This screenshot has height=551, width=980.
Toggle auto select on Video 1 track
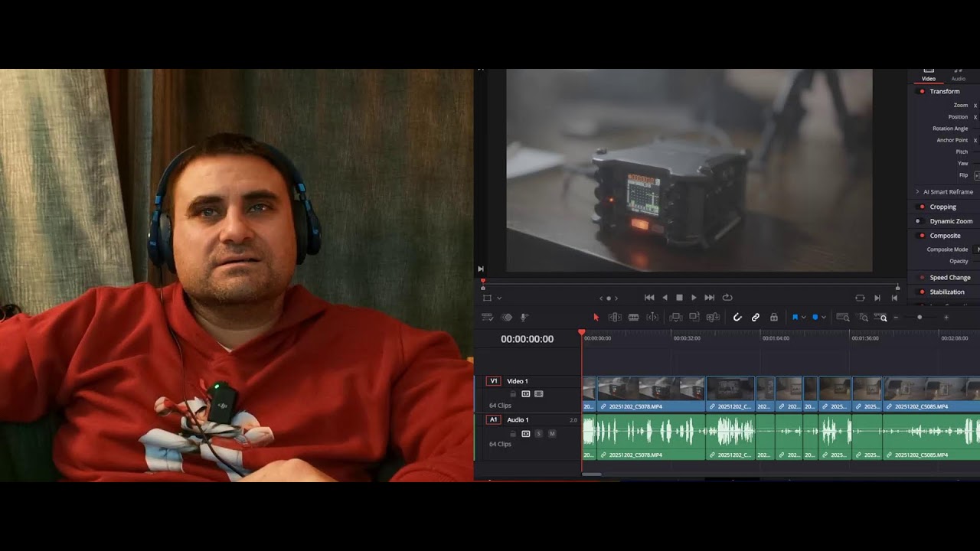[526, 394]
